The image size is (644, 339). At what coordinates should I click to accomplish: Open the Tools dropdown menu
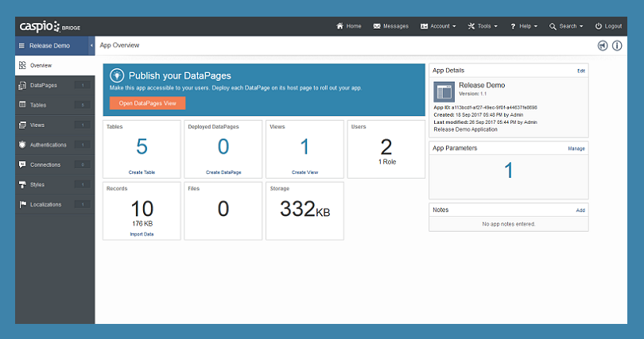(x=483, y=26)
